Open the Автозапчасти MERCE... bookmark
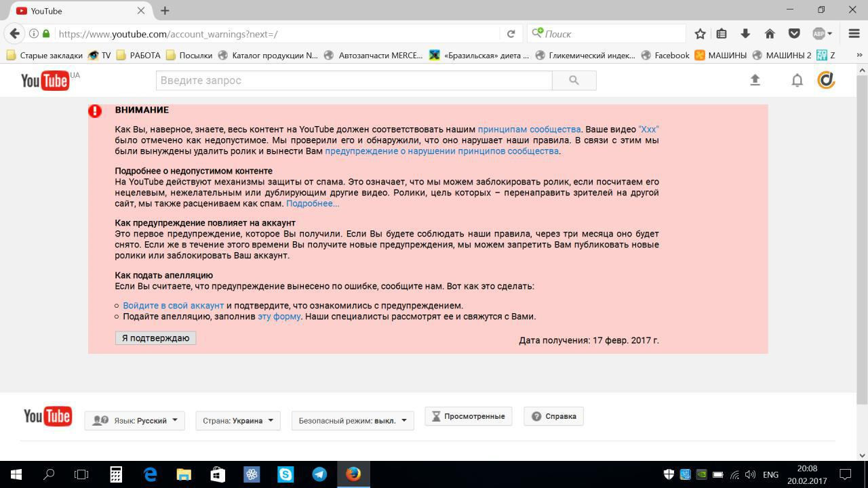Image resolution: width=868 pixels, height=488 pixels. click(373, 55)
